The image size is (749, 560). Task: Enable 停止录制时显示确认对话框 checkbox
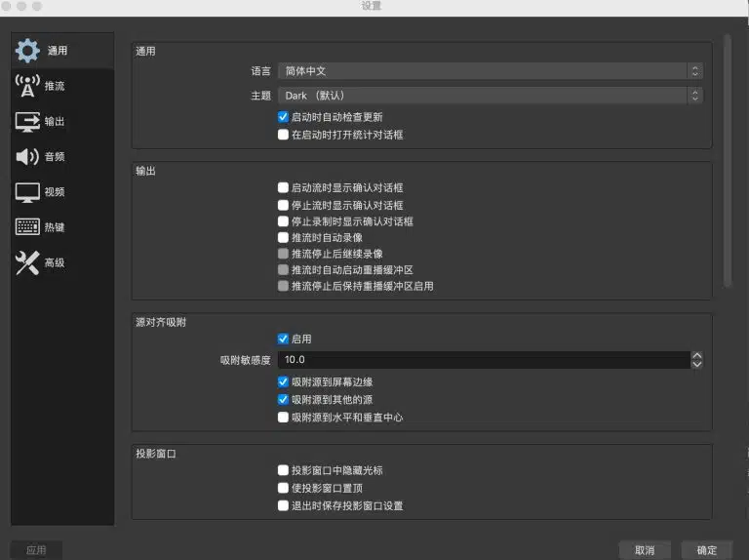tap(283, 221)
